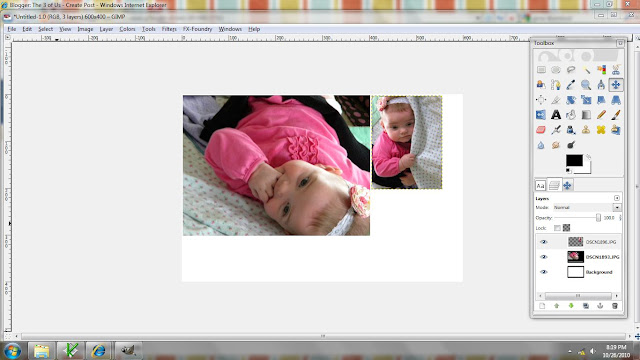Open the Windows menu

230,29
